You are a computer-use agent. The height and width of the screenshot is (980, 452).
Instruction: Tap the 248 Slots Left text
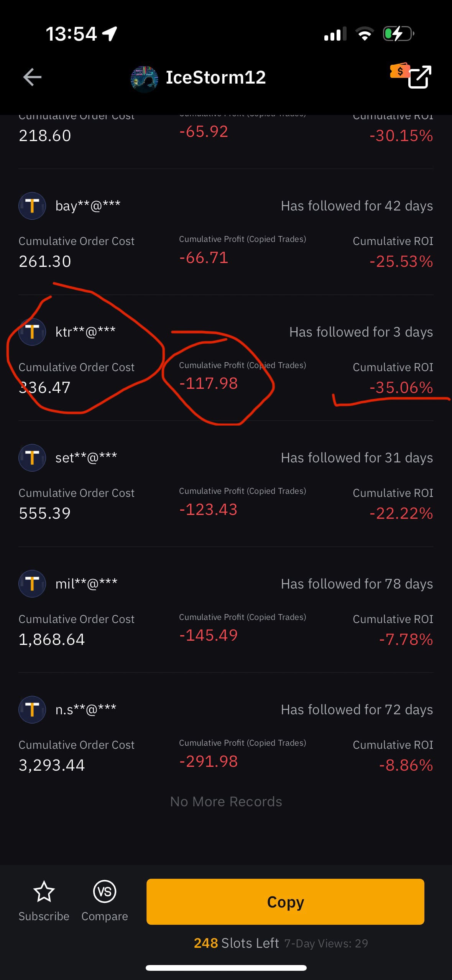236,943
